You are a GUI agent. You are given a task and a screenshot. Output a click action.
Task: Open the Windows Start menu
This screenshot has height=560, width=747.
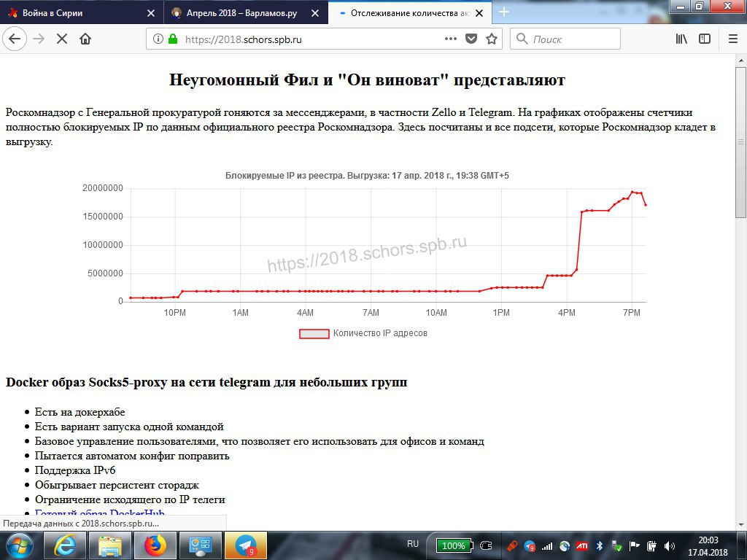[x=19, y=545]
